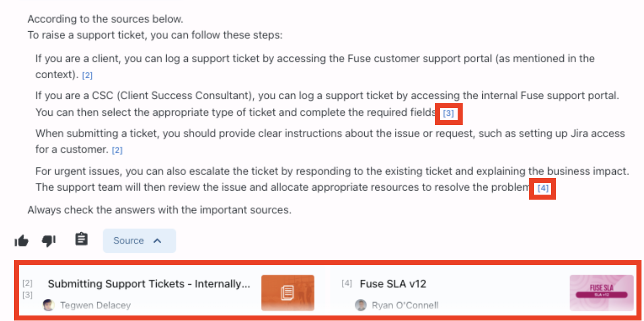Image resolution: width=644 pixels, height=321 pixels.
Task: Copy the answer with the clipboard icon
Action: click(x=81, y=239)
